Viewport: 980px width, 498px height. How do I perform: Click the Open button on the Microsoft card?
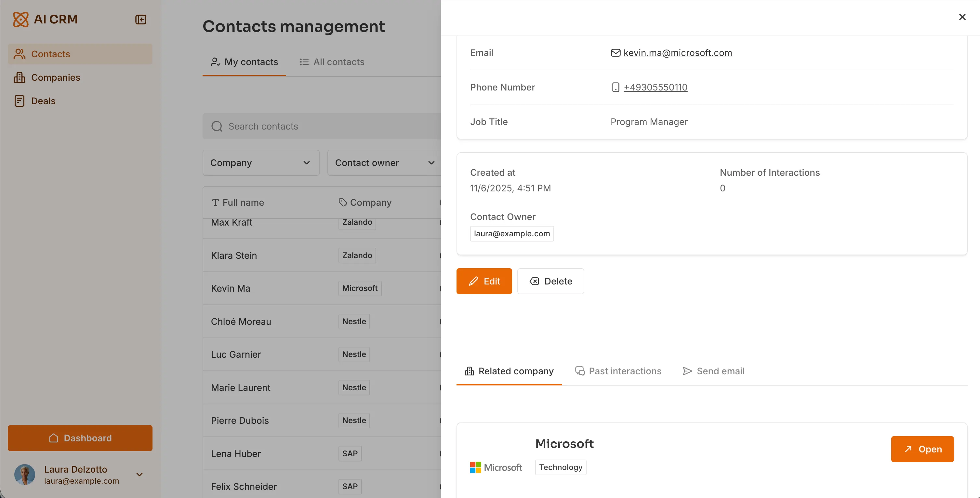922,449
